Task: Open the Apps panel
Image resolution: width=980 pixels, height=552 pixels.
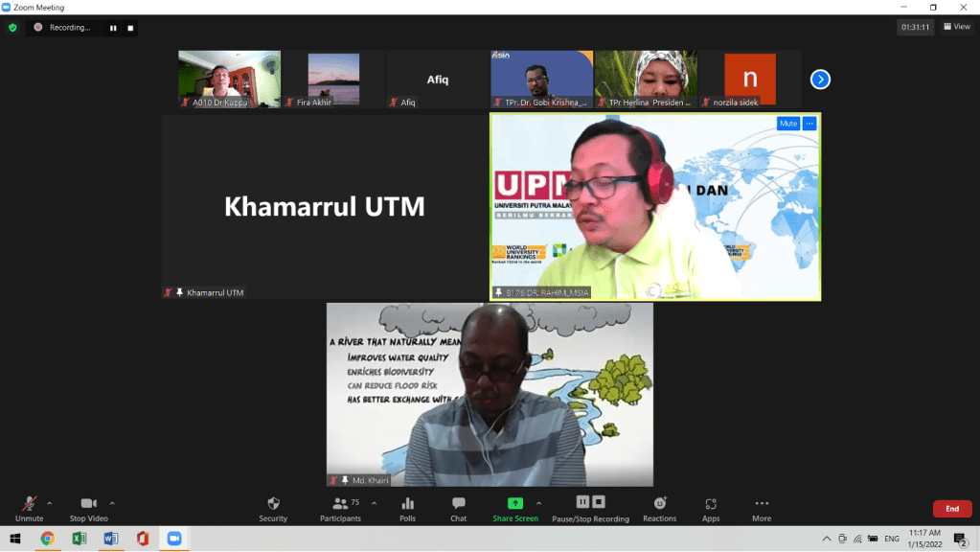Action: coord(710,508)
